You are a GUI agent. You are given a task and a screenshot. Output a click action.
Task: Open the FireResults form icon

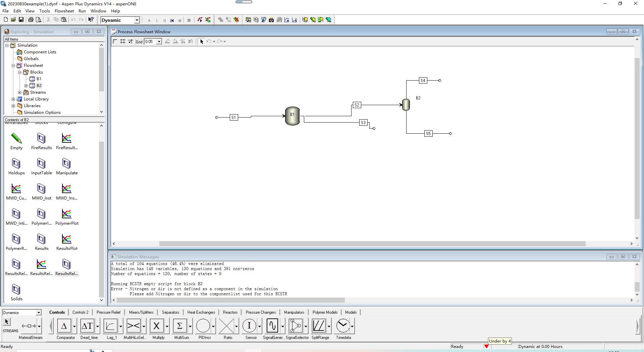41,141
